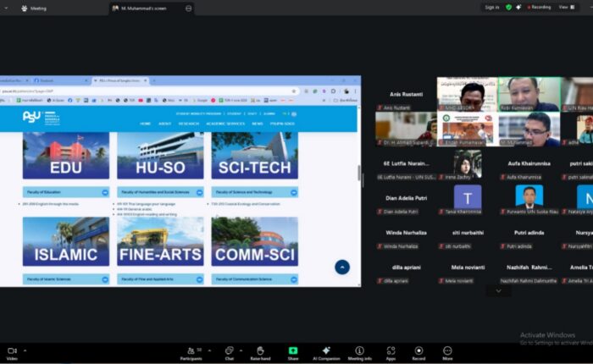593x364 pixels.
Task: Click the Sign in button
Action: coord(491,7)
